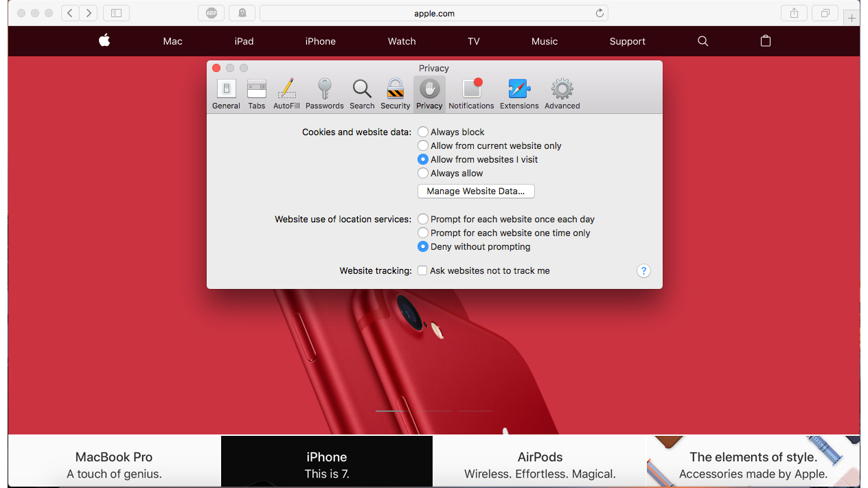Open the Passwords preferences pane
The image size is (868, 488).
pyautogui.click(x=324, y=94)
